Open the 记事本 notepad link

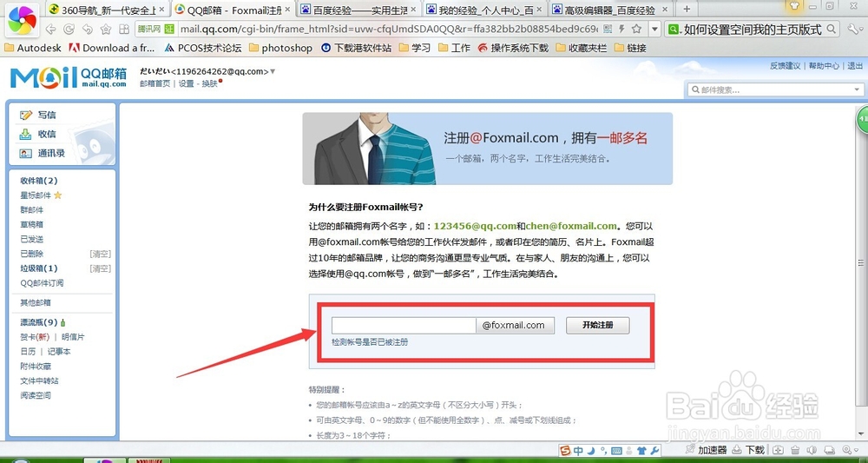tap(59, 352)
